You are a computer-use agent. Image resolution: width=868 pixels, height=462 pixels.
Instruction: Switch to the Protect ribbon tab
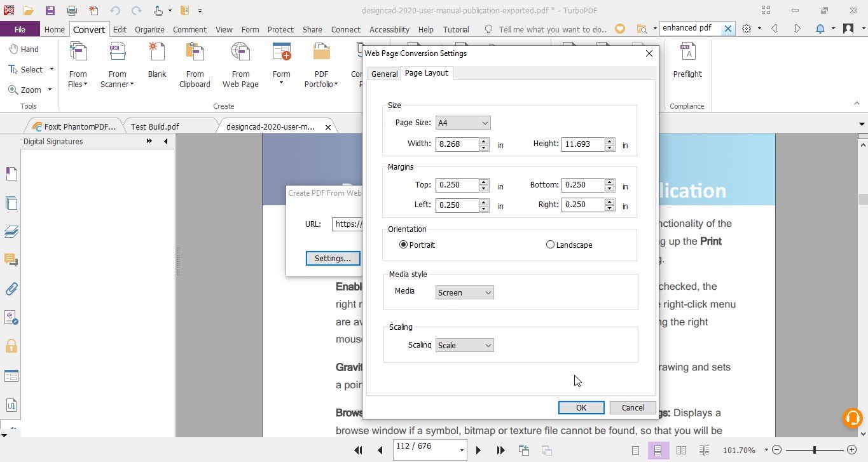point(280,29)
